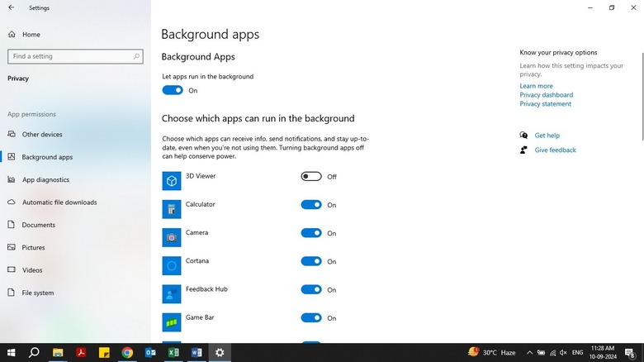Open the Privacy dashboard link

546,95
